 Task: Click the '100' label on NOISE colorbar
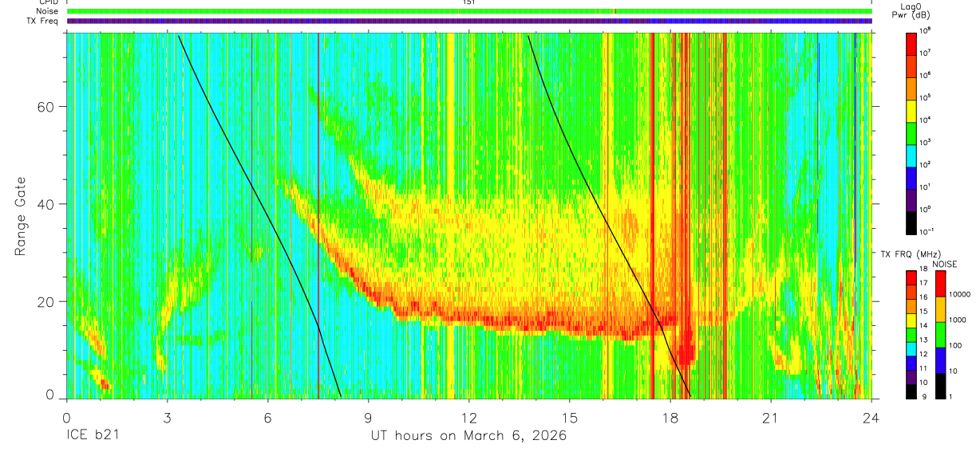click(957, 345)
